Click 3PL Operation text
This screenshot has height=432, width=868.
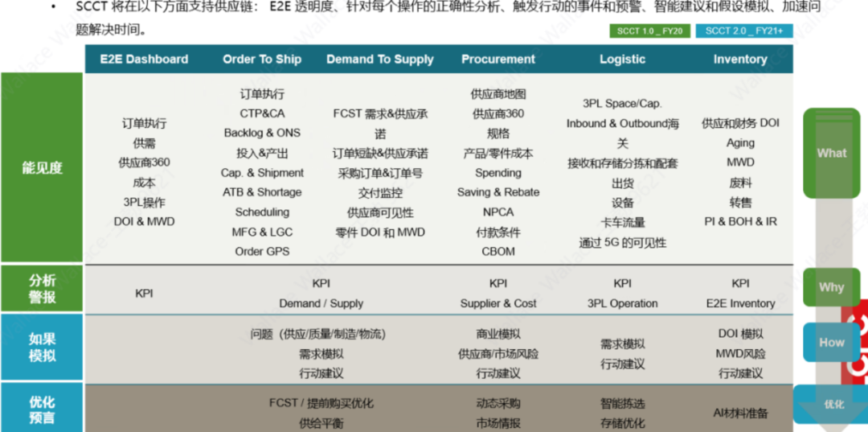pyautogui.click(x=622, y=303)
